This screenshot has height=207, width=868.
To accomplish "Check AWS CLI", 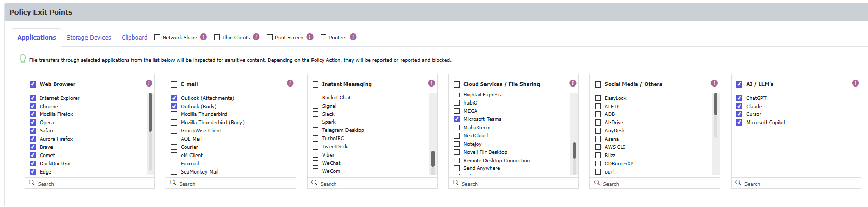I will point(598,147).
